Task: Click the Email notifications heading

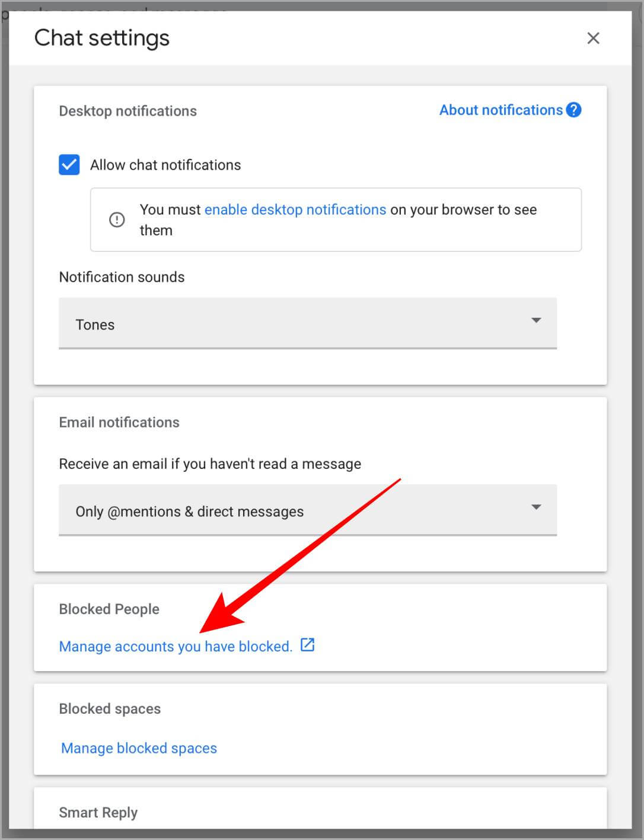Action: [119, 422]
